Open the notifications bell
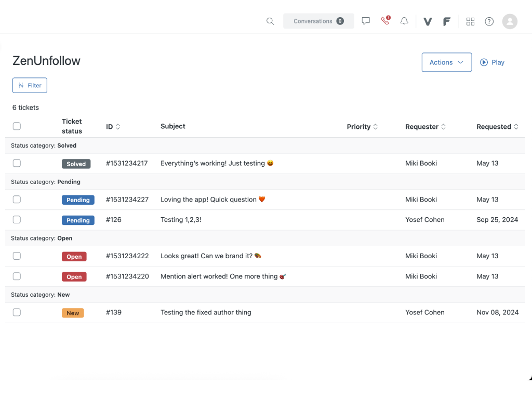 click(404, 21)
